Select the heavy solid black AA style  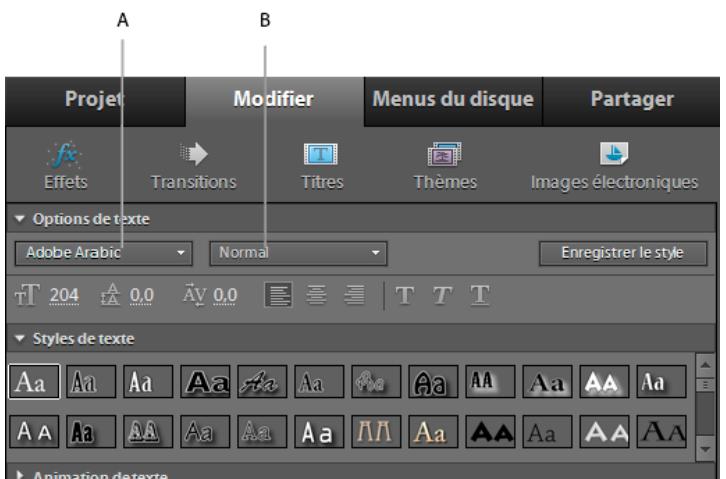[490, 432]
